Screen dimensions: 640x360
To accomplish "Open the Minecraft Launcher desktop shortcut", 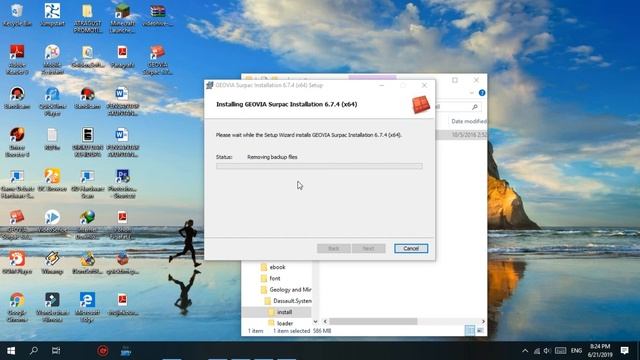I will [x=122, y=18].
